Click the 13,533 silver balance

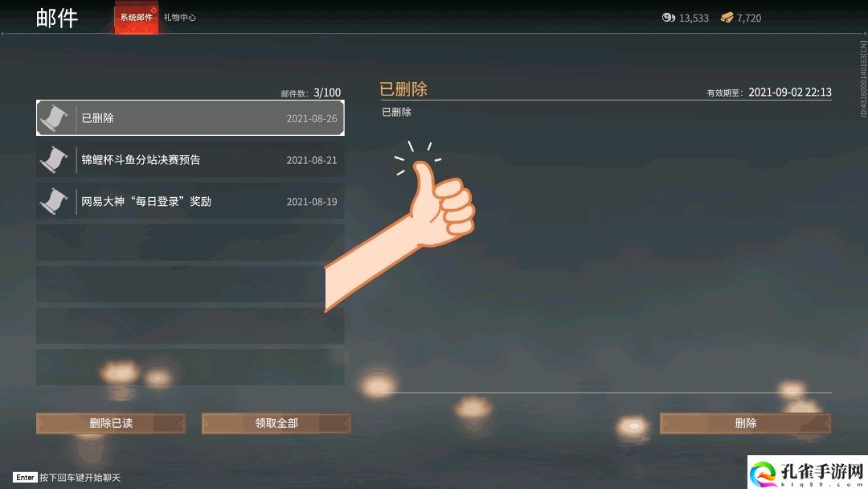[x=694, y=18]
